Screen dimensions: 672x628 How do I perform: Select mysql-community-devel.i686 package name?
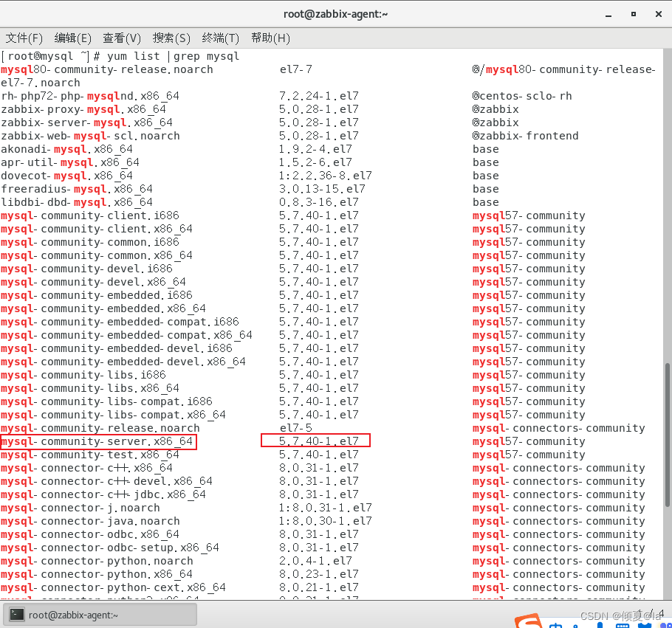pos(86,269)
